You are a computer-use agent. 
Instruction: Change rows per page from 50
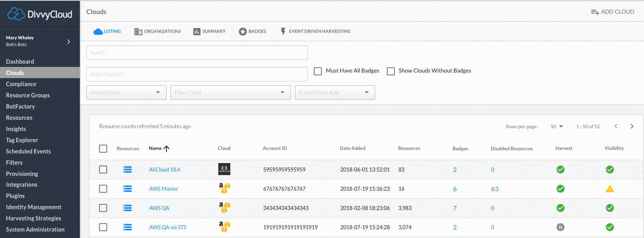coord(557,126)
